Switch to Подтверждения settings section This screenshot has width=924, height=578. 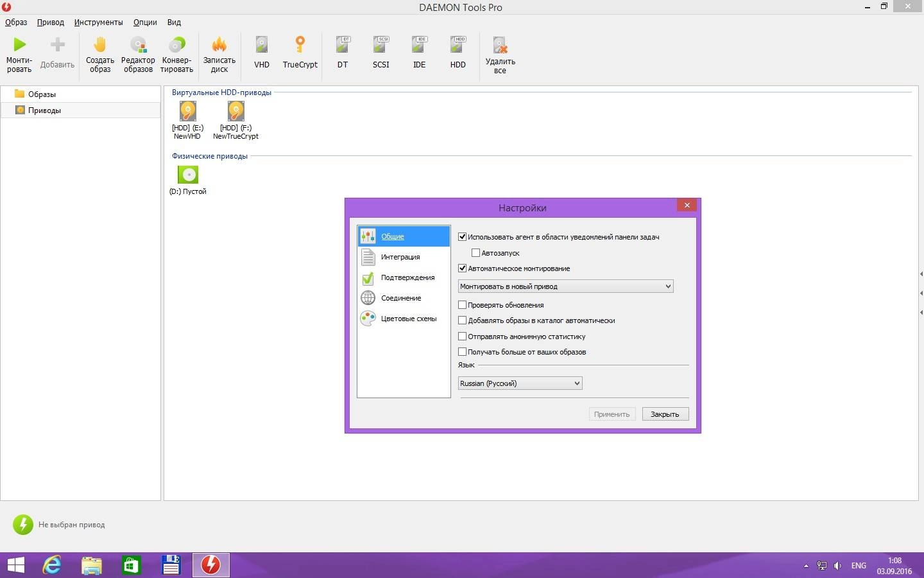click(404, 277)
